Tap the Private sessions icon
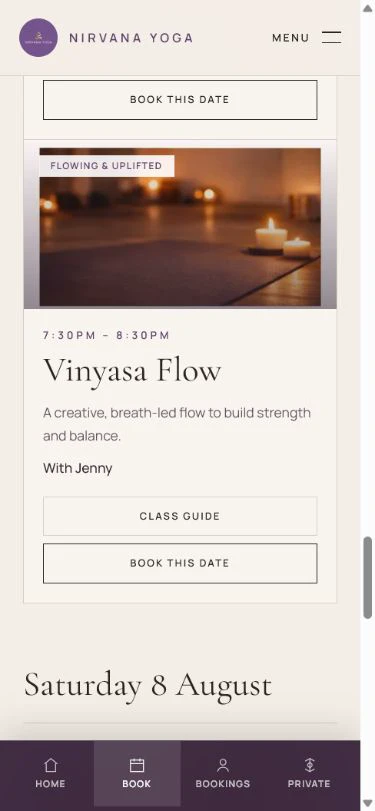Screen dimensions: 375x811 (x=309, y=765)
